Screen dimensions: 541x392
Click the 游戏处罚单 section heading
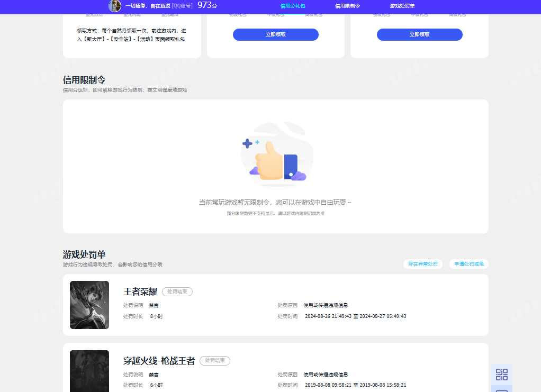point(84,254)
